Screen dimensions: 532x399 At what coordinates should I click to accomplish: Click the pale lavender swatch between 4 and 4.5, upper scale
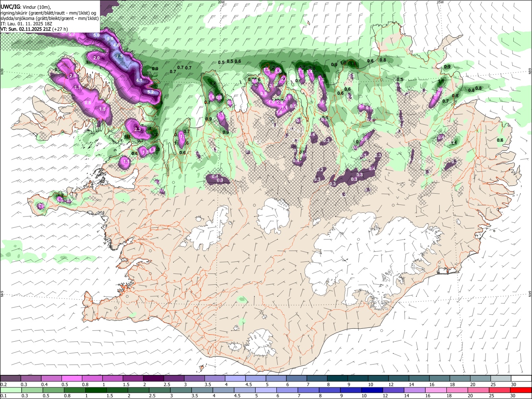(235, 379)
